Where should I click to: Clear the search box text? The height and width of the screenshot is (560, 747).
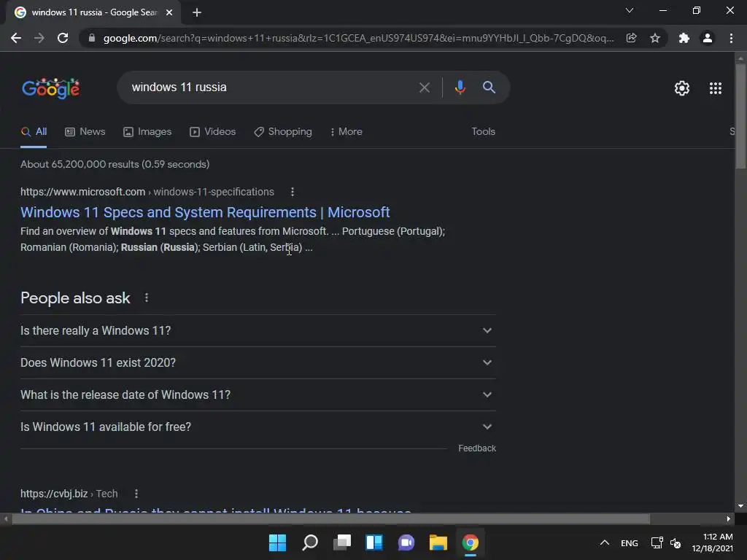tap(424, 87)
